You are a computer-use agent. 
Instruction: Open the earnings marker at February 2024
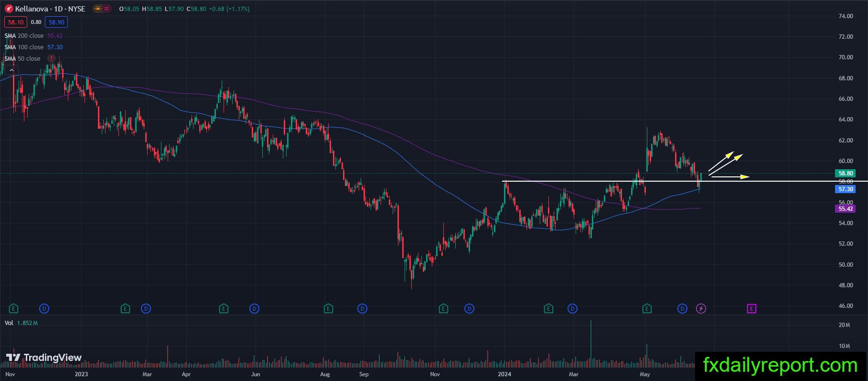(x=548, y=309)
